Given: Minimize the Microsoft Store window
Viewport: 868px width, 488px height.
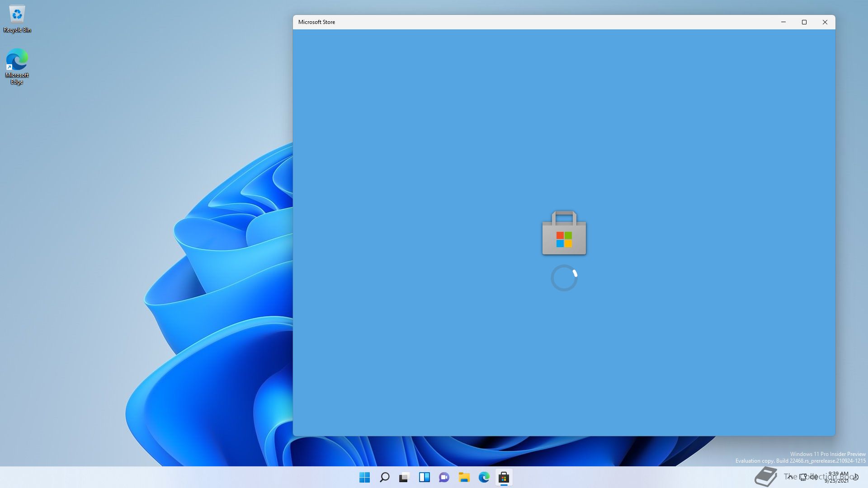Looking at the screenshot, I should (783, 22).
